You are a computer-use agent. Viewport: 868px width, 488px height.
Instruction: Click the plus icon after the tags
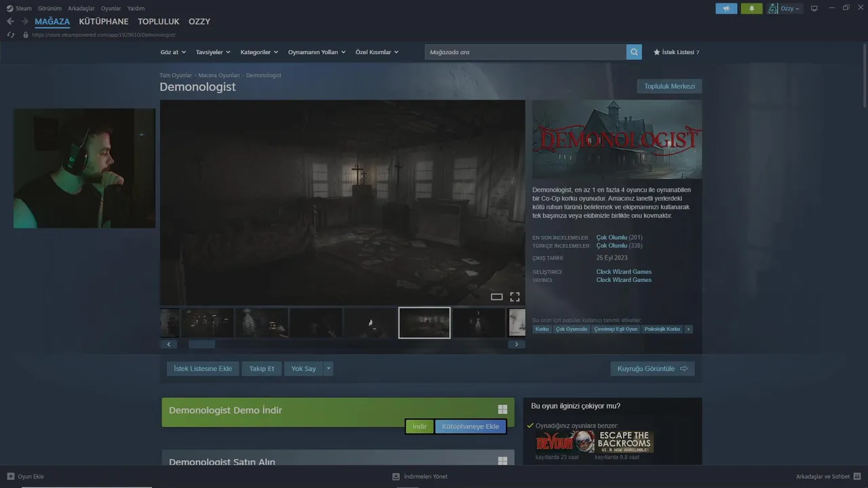pyautogui.click(x=688, y=329)
